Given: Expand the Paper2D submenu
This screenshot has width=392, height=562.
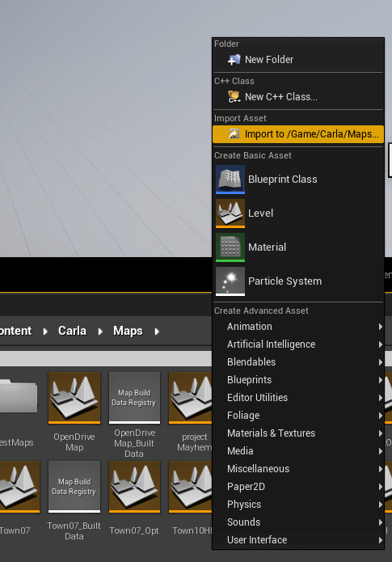Looking at the screenshot, I should (x=298, y=487).
